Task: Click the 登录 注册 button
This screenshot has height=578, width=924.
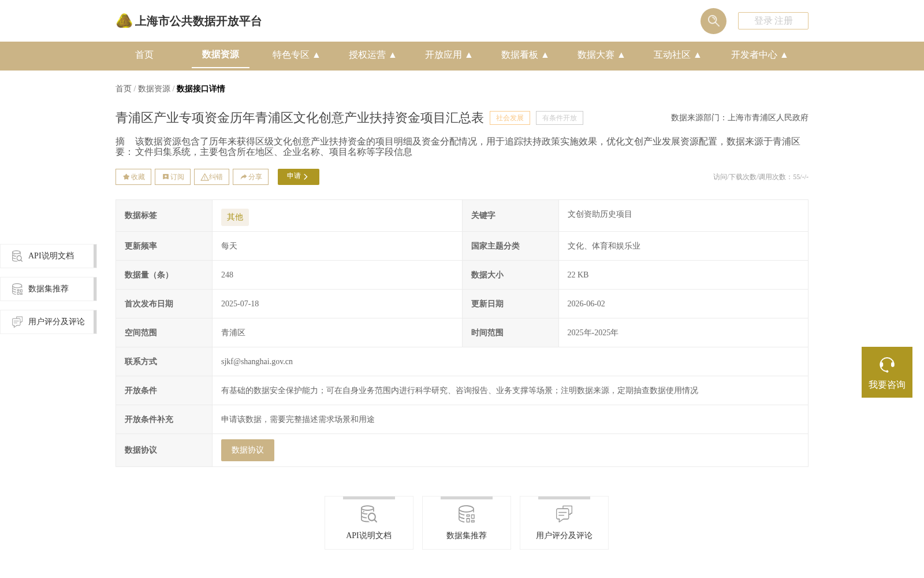Action: [773, 21]
